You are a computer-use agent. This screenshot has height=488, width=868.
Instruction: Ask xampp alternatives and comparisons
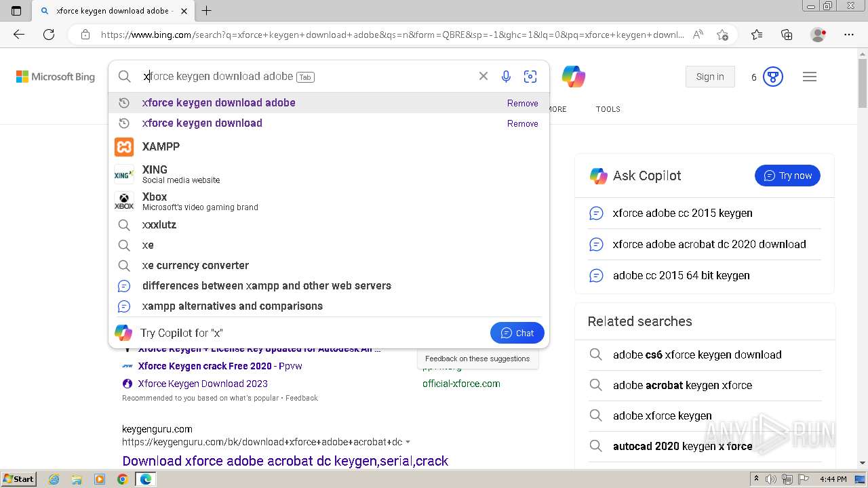click(329, 306)
